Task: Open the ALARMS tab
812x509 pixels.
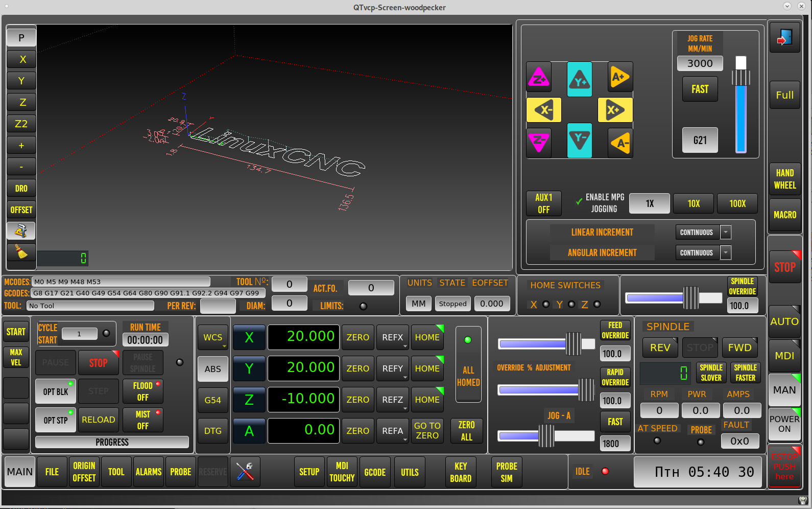Action: click(x=149, y=471)
